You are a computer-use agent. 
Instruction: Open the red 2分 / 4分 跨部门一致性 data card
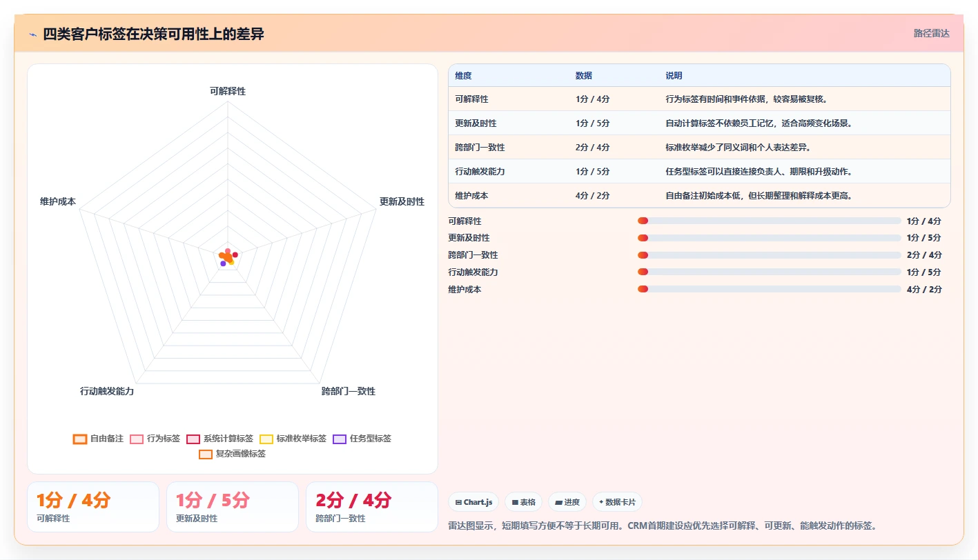[372, 507]
